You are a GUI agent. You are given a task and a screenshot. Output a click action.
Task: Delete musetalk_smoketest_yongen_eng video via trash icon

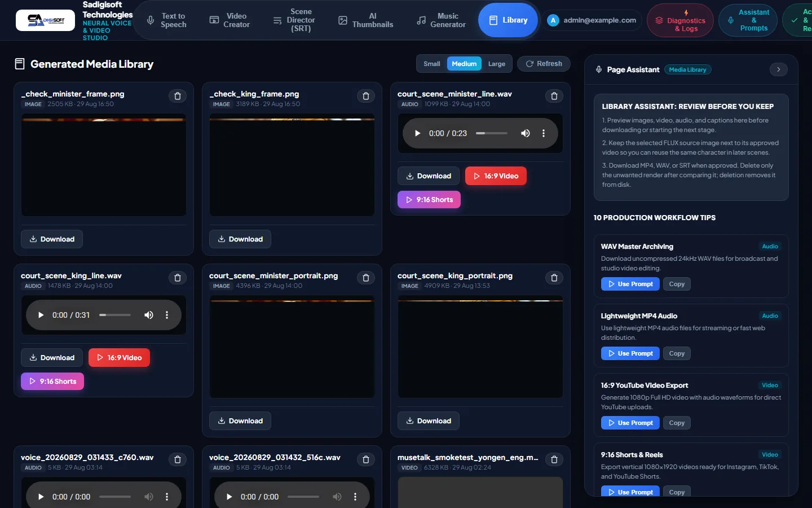554,459
